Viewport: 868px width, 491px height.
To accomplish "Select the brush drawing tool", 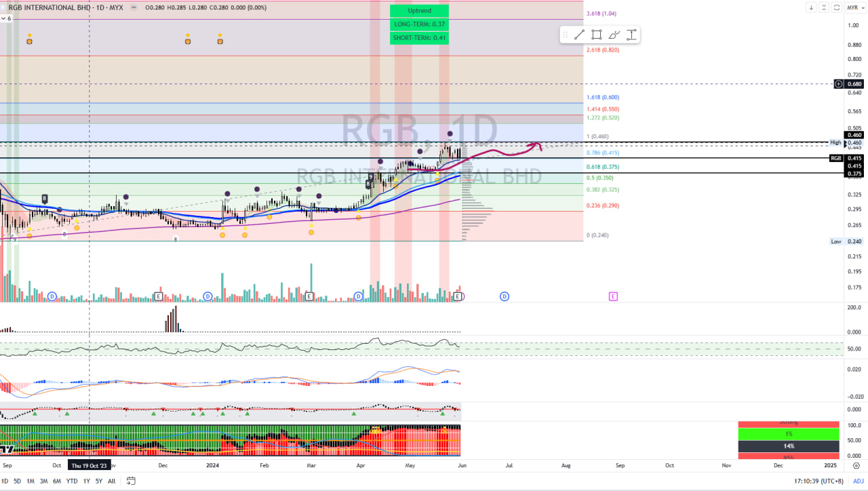I will pos(614,35).
